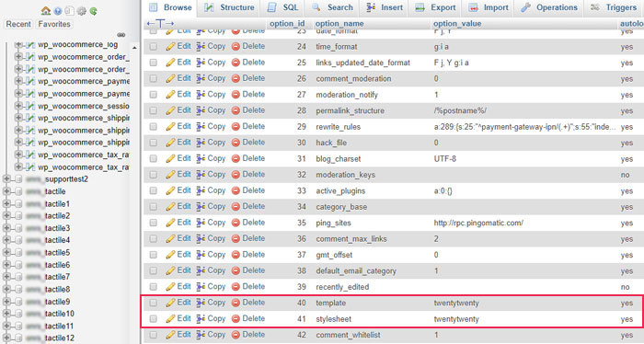Expand the tactile6 database tree node
644x344 pixels.
click(x=6, y=265)
